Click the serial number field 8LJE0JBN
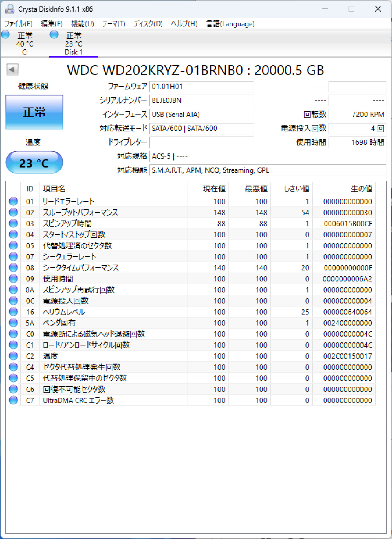Image resolution: width=392 pixels, height=539 pixels. click(x=202, y=100)
